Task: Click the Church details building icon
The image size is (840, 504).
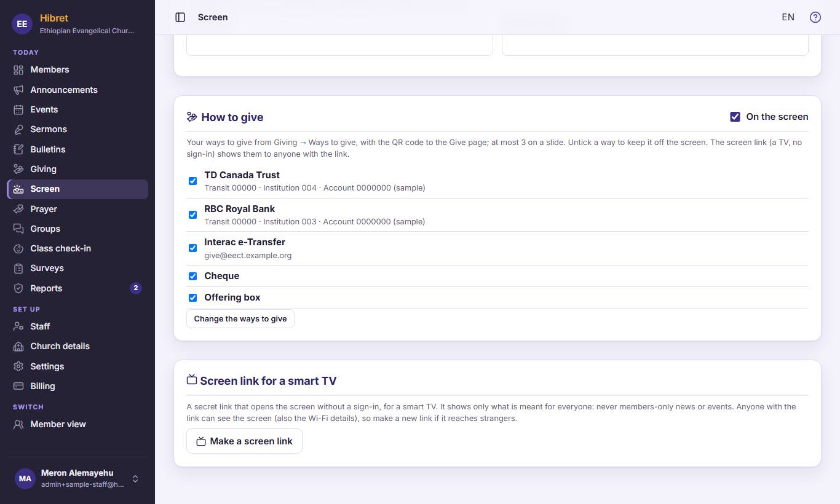Action: pos(18,346)
